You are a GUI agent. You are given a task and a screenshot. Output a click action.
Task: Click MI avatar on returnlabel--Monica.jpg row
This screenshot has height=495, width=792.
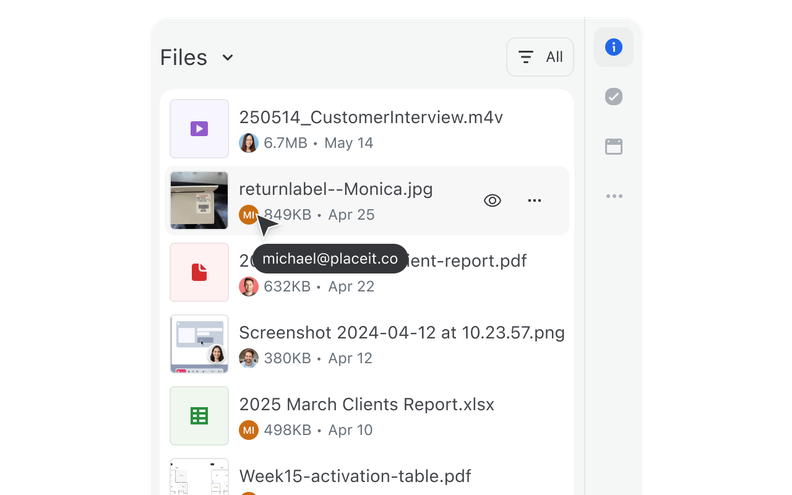249,215
